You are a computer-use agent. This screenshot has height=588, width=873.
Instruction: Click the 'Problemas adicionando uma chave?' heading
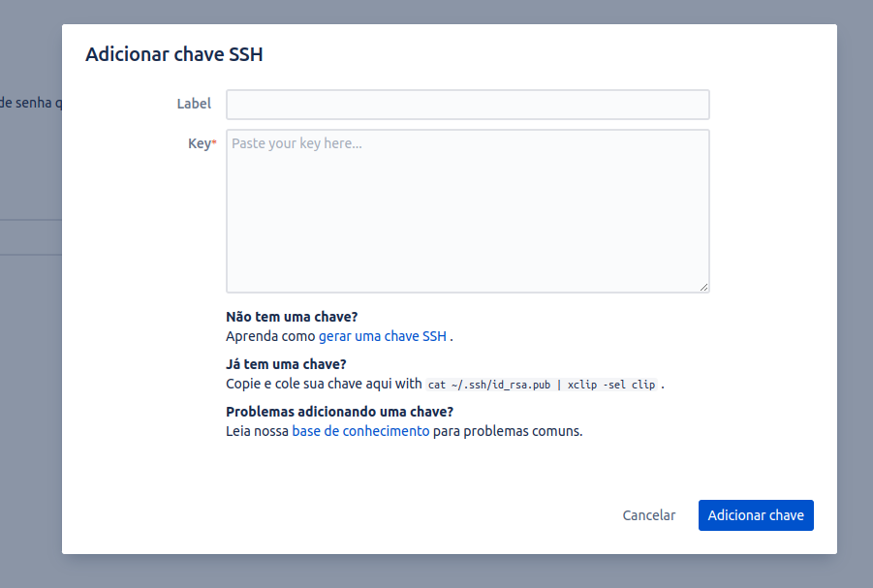coord(340,412)
